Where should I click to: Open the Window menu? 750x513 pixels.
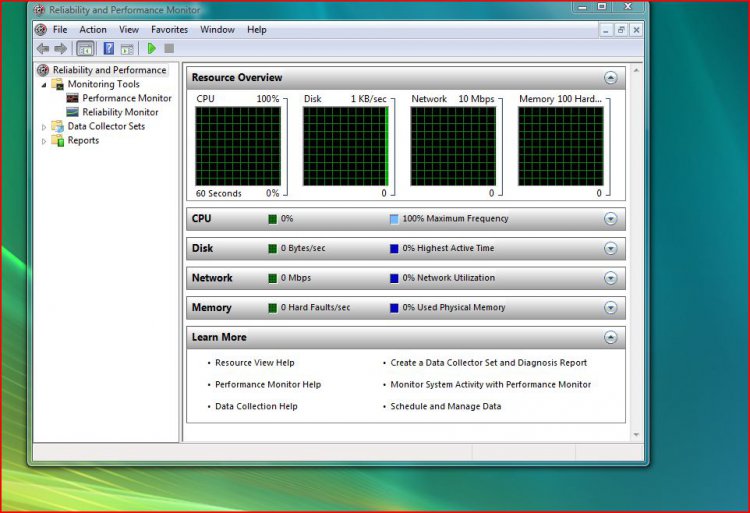[x=217, y=30]
